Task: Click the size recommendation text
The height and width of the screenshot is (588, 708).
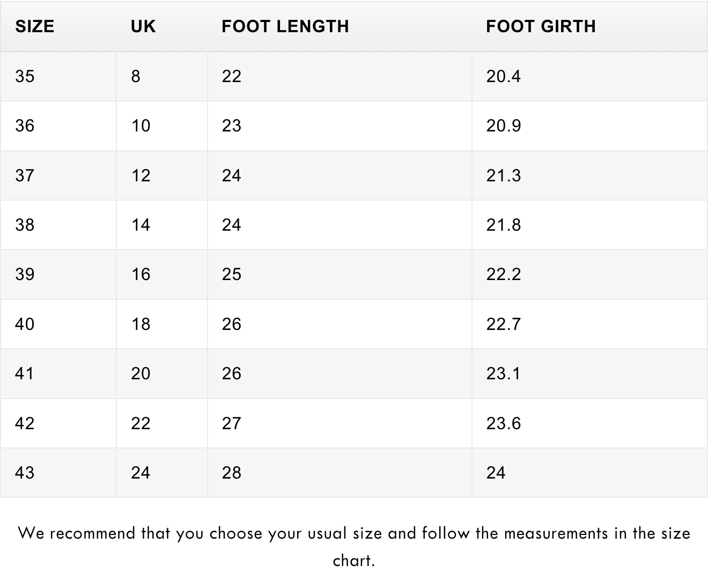Action: click(x=354, y=547)
